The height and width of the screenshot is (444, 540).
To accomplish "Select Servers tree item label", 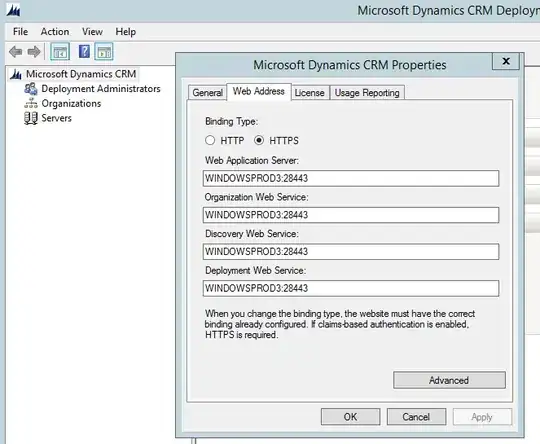I will 56,118.
